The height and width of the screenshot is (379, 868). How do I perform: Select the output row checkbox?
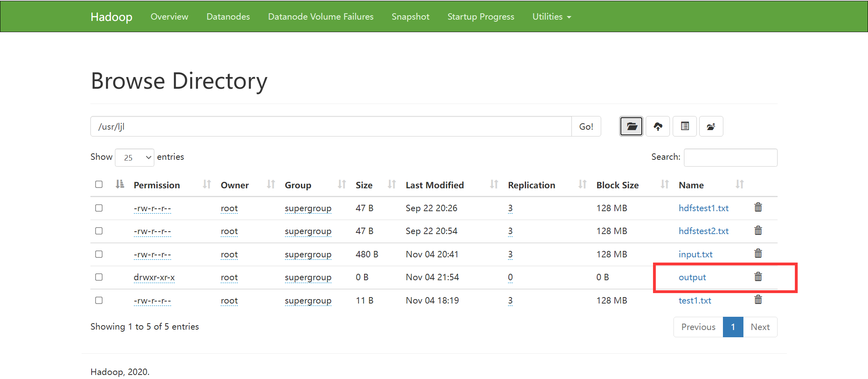(99, 277)
